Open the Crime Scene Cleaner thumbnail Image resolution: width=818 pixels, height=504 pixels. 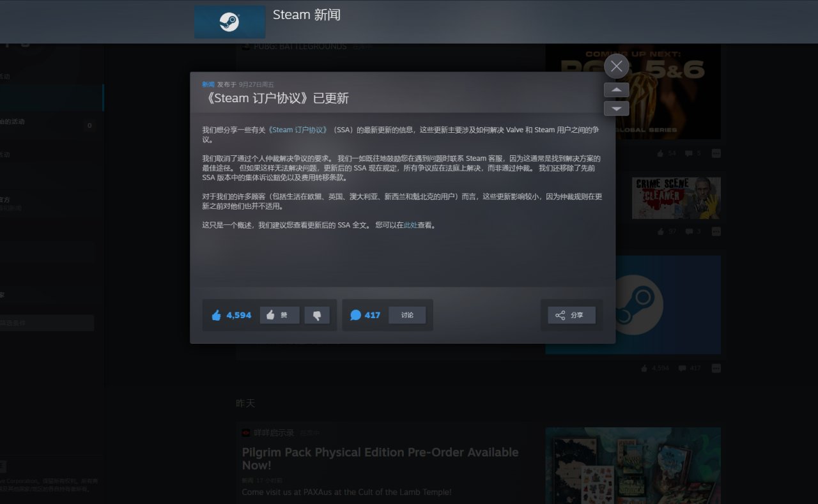(x=676, y=198)
